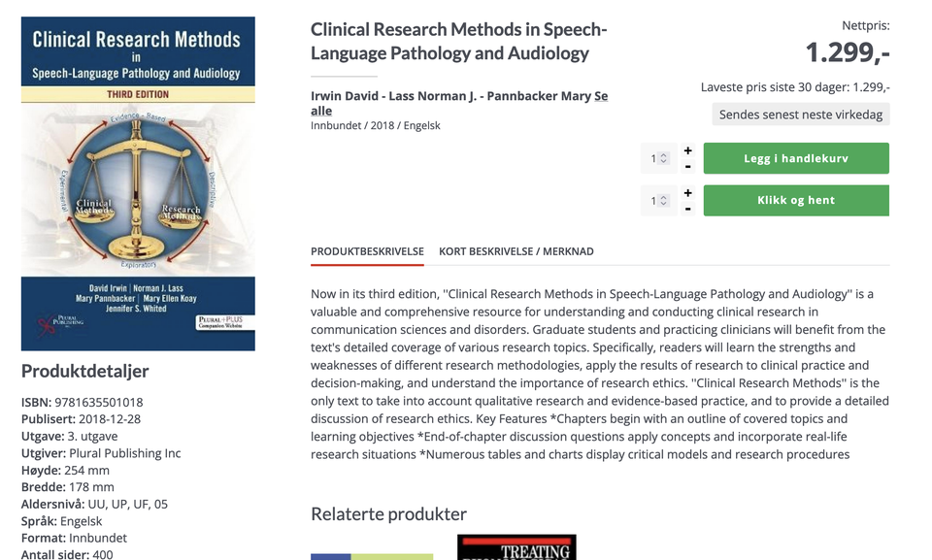Click quantity spinner arrows beside Klikk og hent
The width and height of the screenshot is (932, 560).
click(664, 201)
